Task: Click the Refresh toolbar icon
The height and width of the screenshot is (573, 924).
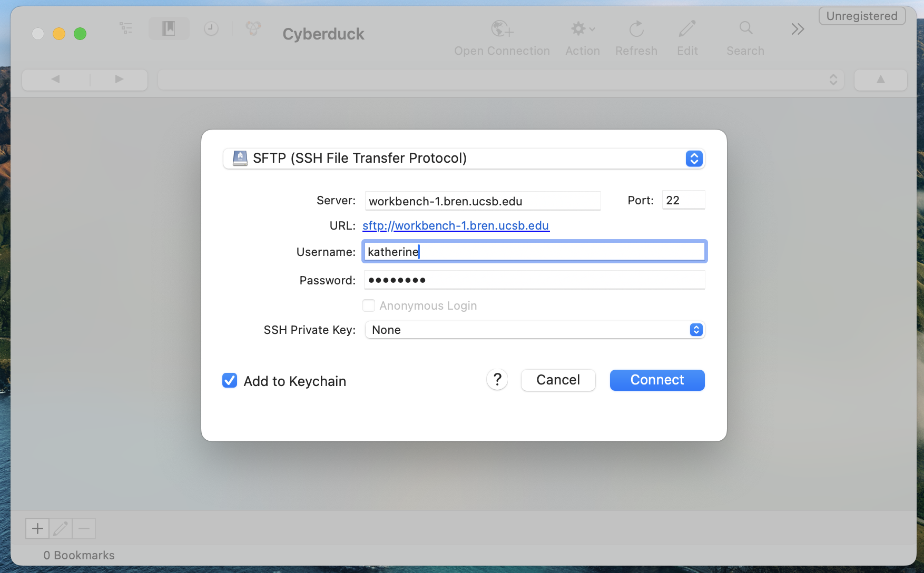Action: [636, 29]
